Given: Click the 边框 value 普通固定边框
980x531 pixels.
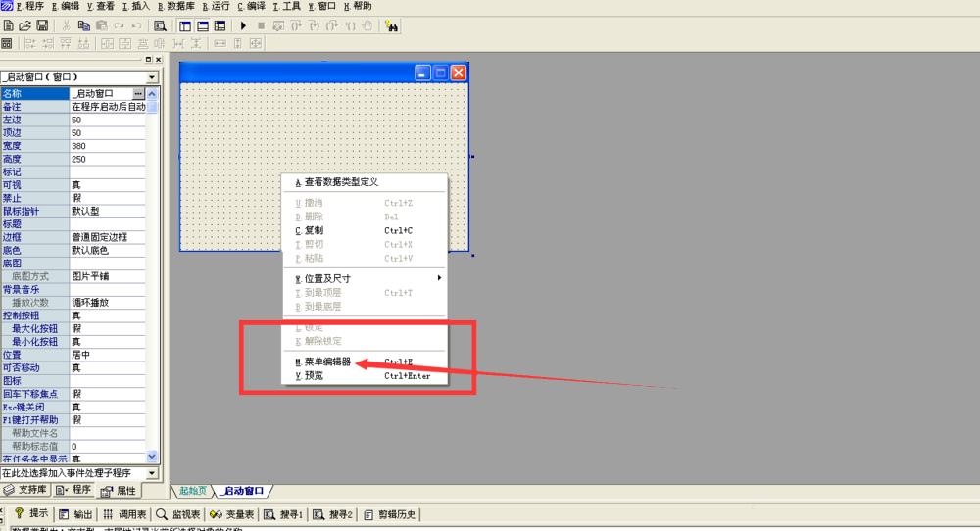Looking at the screenshot, I should coord(108,237).
